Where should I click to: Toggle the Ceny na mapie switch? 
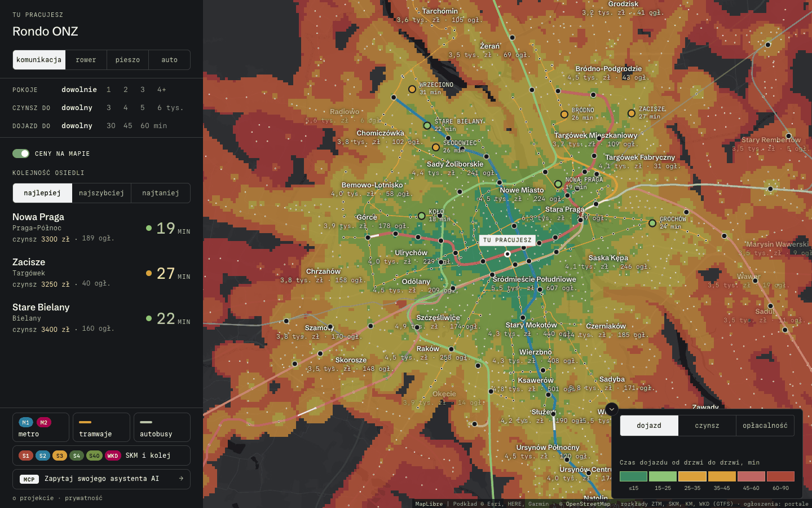click(21, 154)
